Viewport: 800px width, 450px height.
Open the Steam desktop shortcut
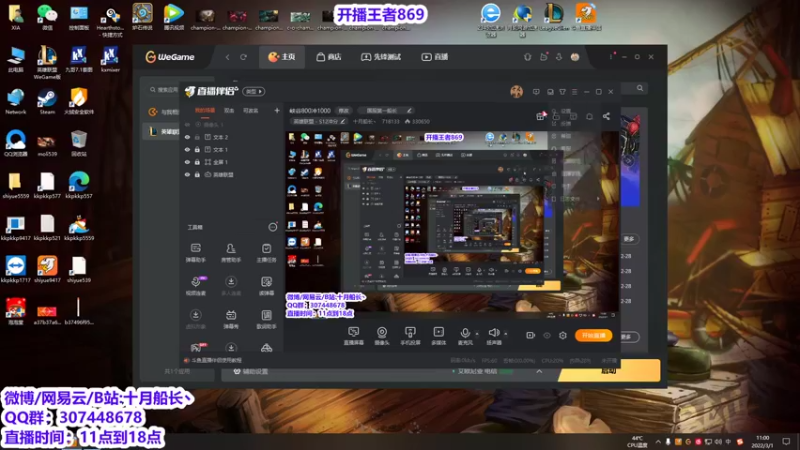coord(47,101)
